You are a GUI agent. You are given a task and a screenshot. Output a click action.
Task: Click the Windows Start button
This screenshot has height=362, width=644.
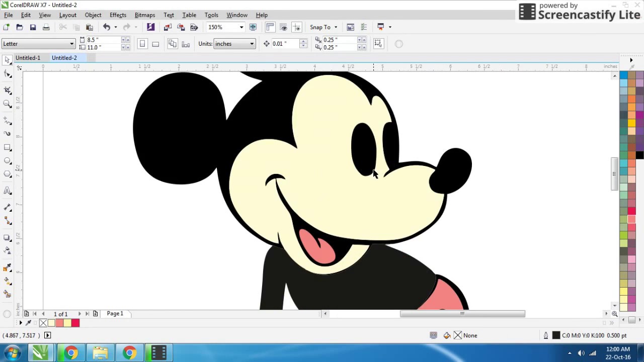coord(12,353)
